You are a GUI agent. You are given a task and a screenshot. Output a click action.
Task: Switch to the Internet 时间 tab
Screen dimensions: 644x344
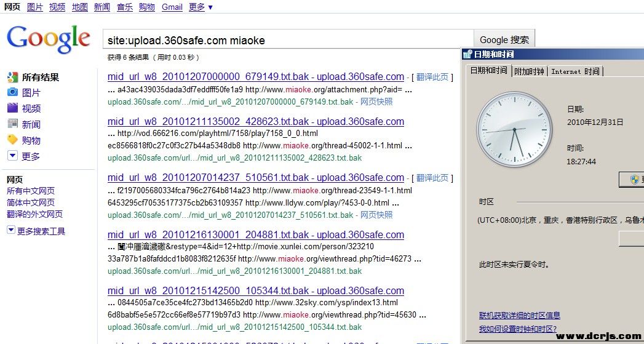(x=575, y=71)
